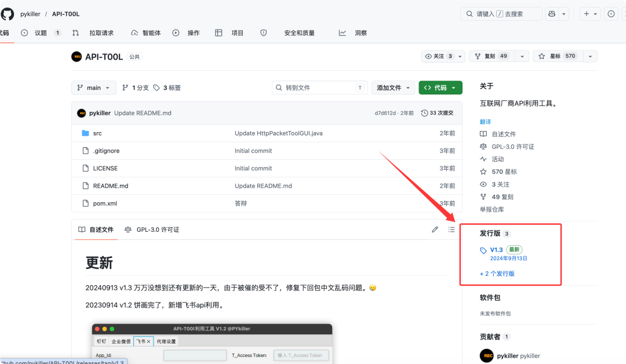Open the GitHub home logo
This screenshot has height=364, width=626.
[x=7, y=14]
